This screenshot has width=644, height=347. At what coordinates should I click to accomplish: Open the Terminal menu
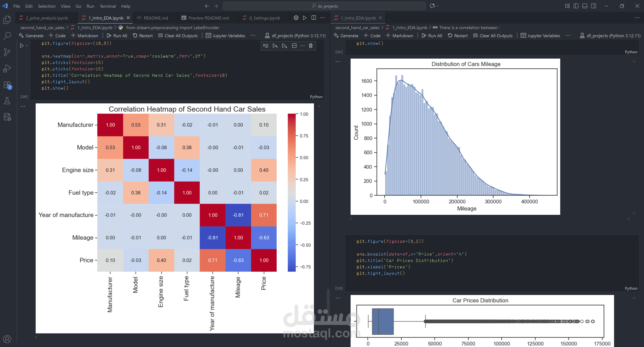pyautogui.click(x=108, y=6)
